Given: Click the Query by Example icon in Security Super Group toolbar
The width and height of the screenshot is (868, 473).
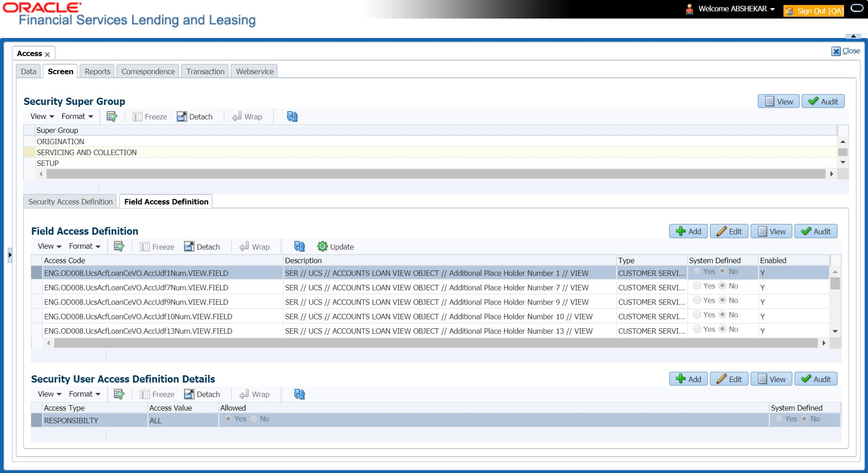Looking at the screenshot, I should pos(112,117).
